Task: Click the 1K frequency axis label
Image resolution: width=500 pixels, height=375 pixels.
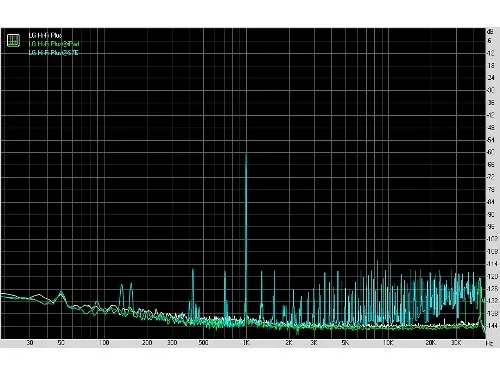Action: [246, 343]
